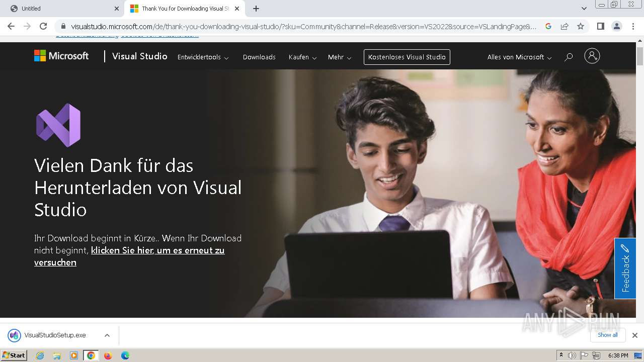This screenshot has height=362, width=644.
Task: Click the Show desktop button
Action: pyautogui.click(x=638, y=355)
